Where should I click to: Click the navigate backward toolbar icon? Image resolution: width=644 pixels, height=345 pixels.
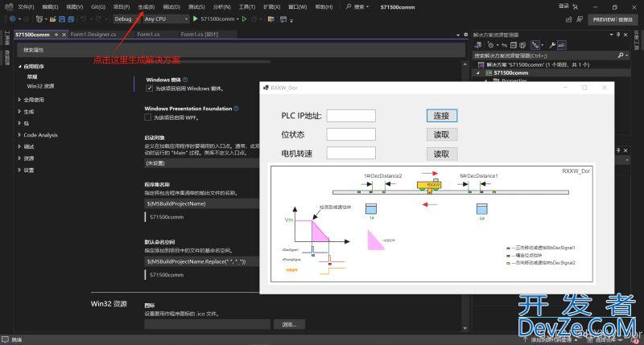pos(12,18)
